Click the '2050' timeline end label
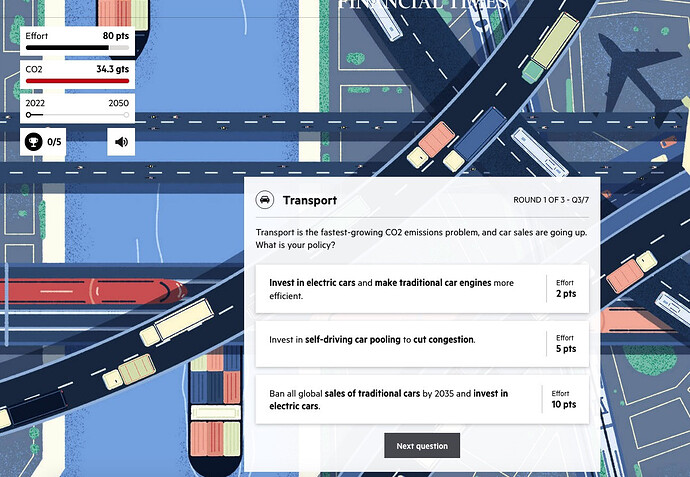Viewport: 690px width, 477px height. pyautogui.click(x=119, y=103)
